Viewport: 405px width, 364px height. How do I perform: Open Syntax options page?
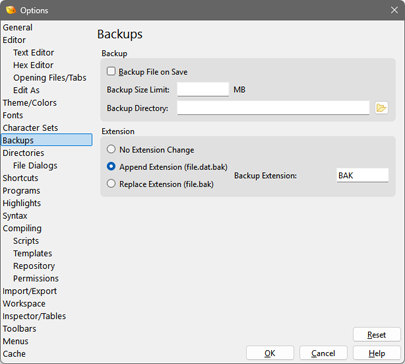15,216
